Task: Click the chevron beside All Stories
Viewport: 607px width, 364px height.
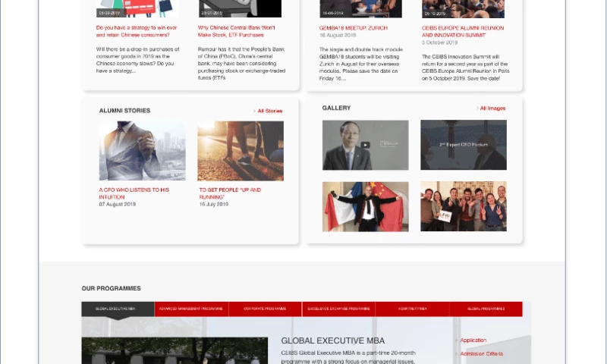Action: tap(254, 111)
